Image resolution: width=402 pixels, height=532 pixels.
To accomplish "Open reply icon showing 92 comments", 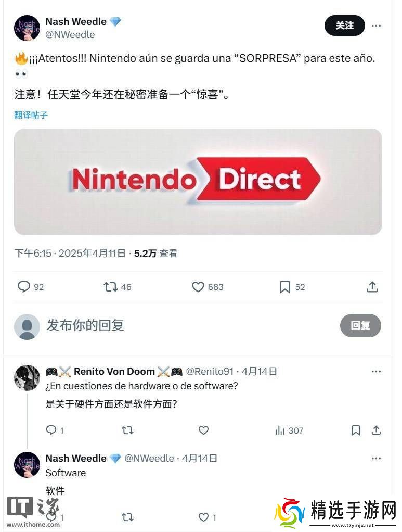I will point(24,287).
